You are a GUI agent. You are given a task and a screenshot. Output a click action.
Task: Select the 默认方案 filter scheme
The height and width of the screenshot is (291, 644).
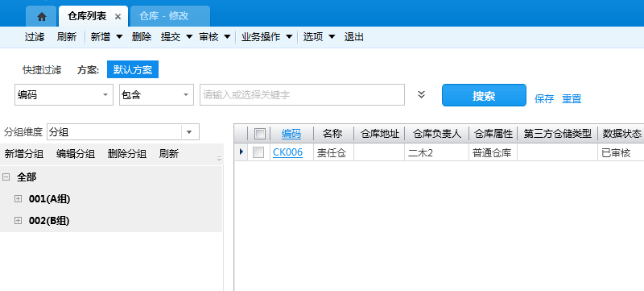[133, 70]
